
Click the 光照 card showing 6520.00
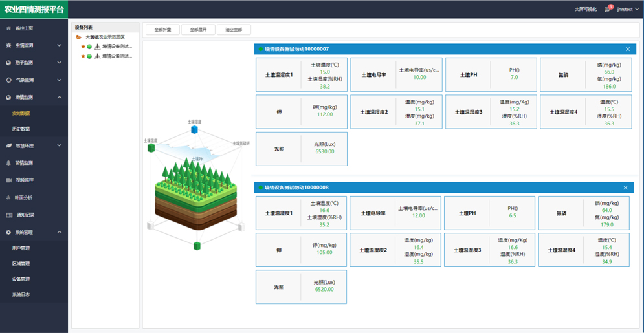(x=301, y=286)
